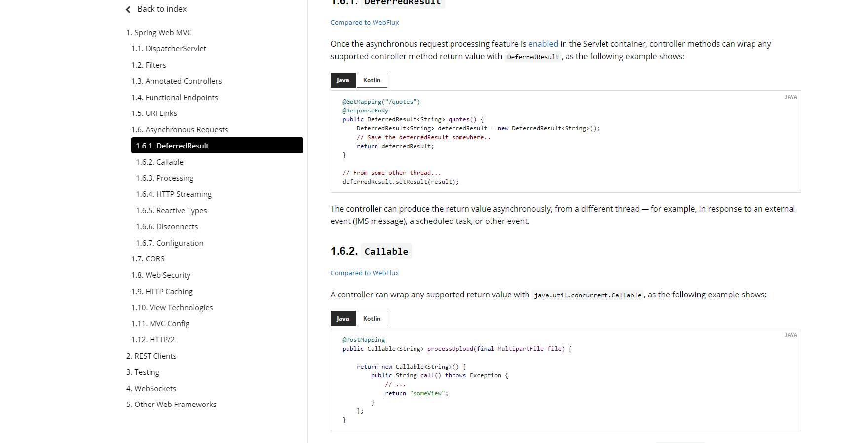Open Compared to WebFlux link under DeferredResult
This screenshot has height=443, width=868.
point(365,23)
